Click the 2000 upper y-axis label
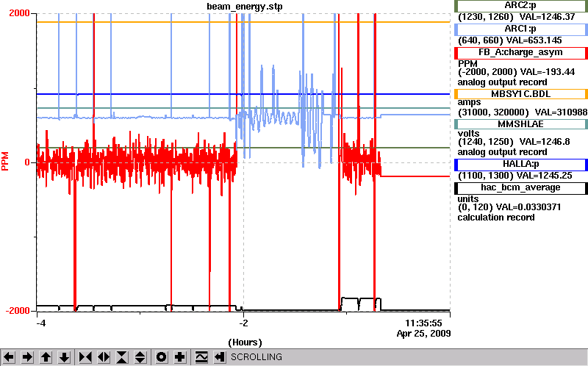Viewport: 588px width, 366px height. point(19,13)
